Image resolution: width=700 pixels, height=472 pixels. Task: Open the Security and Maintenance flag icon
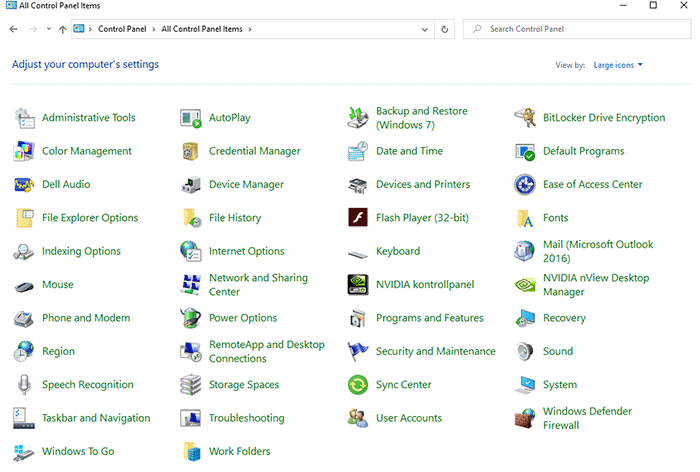click(358, 351)
